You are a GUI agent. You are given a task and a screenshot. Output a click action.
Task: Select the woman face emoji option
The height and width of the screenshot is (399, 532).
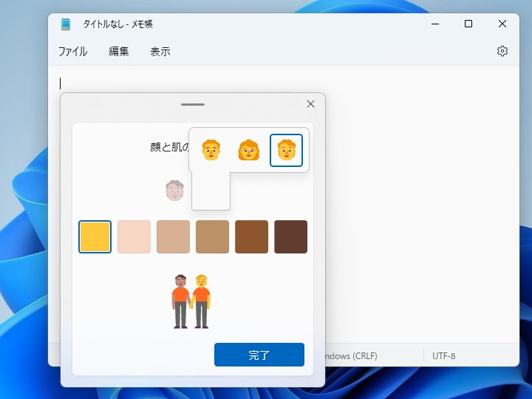coord(249,150)
